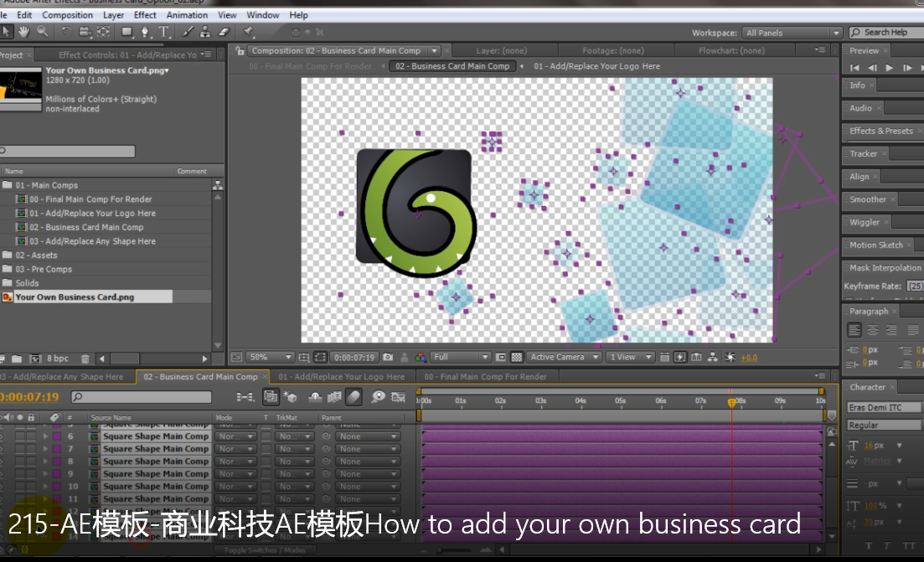Select the Puppet Pin tool

(x=248, y=31)
